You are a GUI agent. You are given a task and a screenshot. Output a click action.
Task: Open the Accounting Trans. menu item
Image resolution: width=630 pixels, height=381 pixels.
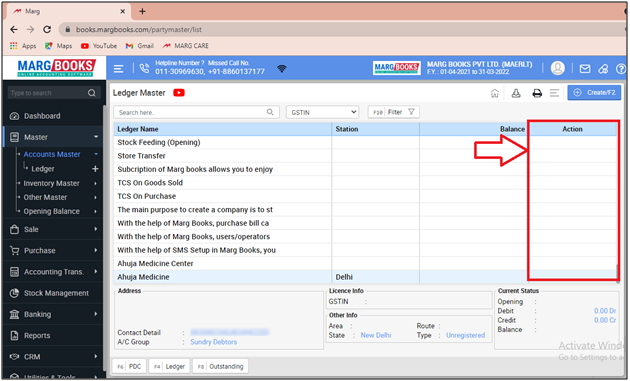(53, 272)
